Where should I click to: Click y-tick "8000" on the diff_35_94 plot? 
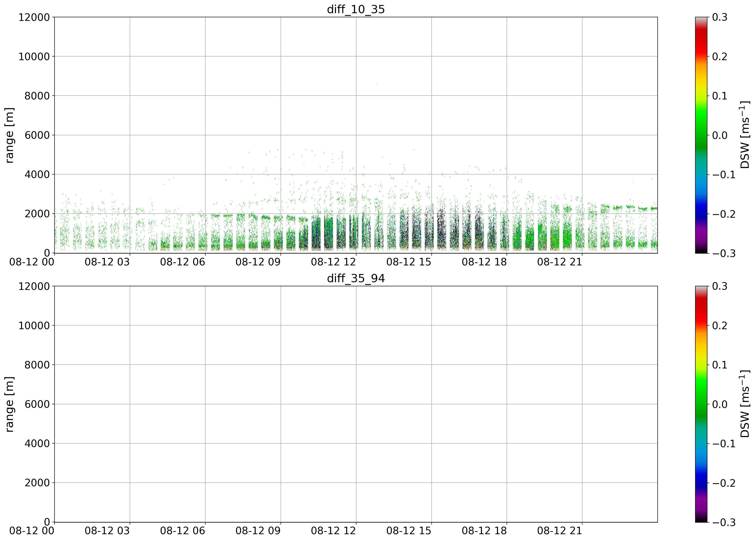(x=37, y=365)
